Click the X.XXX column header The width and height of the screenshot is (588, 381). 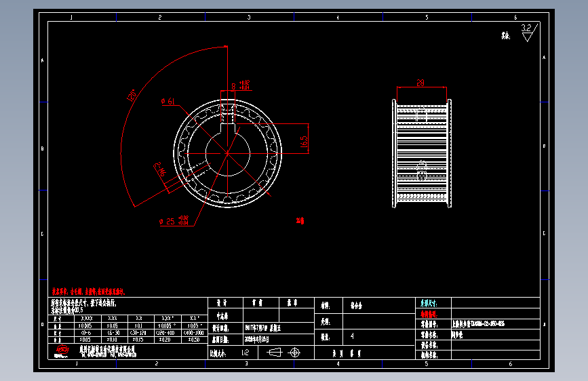tap(87, 319)
